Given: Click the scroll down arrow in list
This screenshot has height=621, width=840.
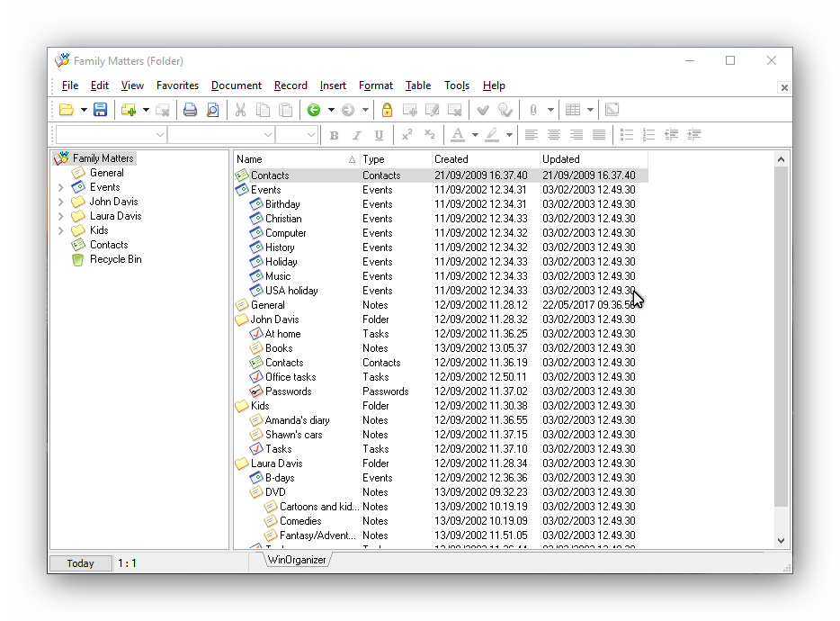Looking at the screenshot, I should (x=781, y=541).
